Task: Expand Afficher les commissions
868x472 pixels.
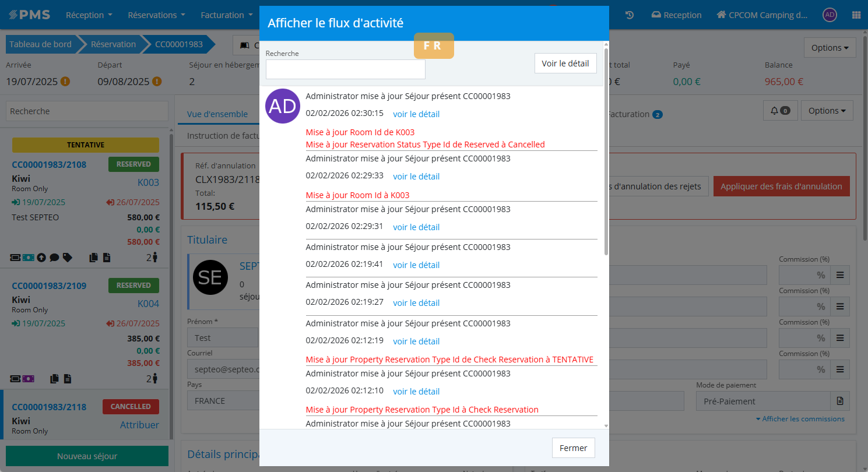Action: tap(800, 419)
